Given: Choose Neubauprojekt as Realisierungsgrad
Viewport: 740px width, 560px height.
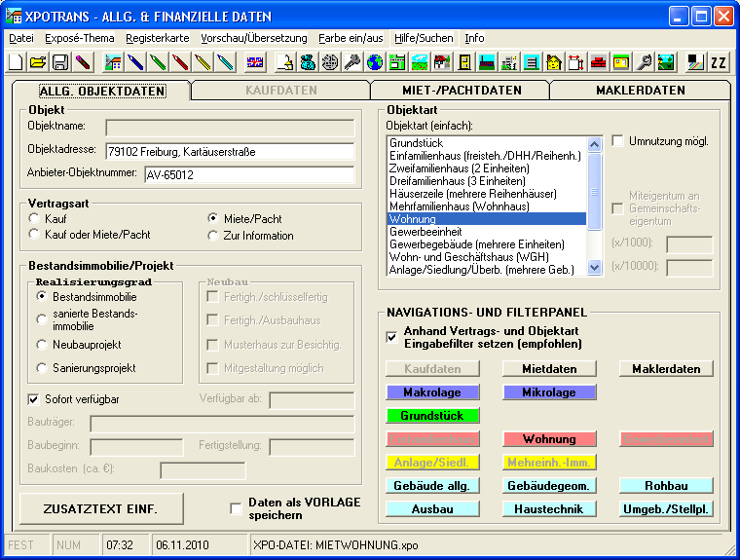Looking at the screenshot, I should (x=42, y=345).
